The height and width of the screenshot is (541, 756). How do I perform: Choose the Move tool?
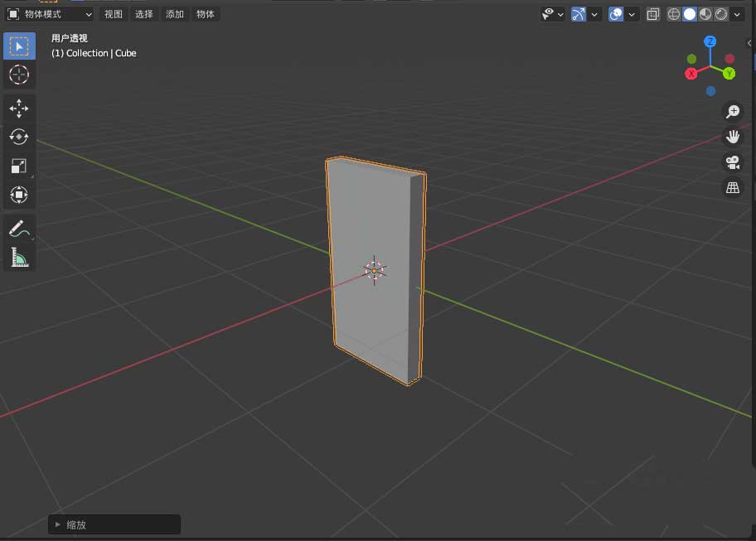coord(19,109)
